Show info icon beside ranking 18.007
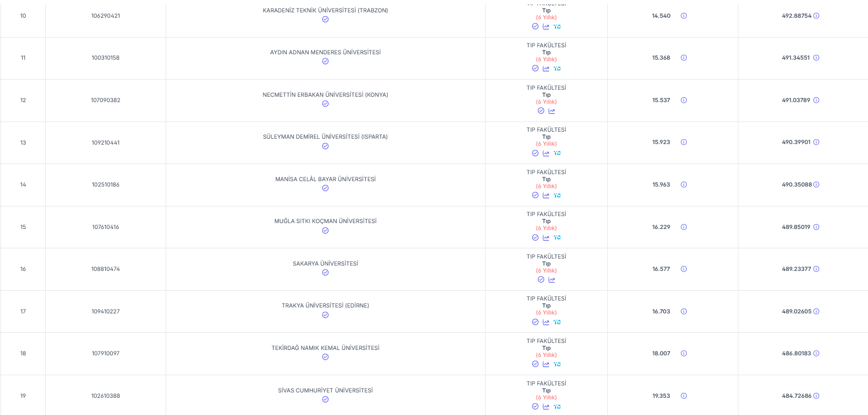The image size is (868, 415). 684,353
